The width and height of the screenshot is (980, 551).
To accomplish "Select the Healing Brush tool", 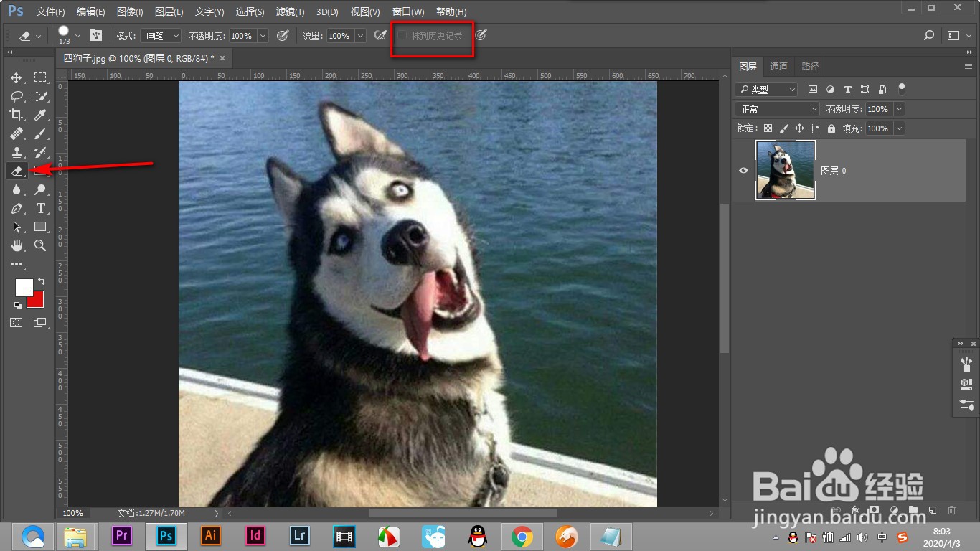I will click(x=16, y=133).
